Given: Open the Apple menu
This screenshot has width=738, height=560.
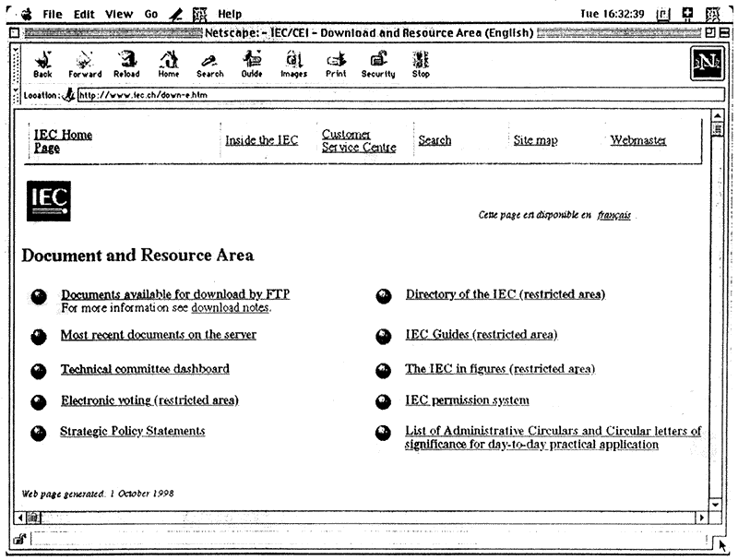Looking at the screenshot, I should click(27, 14).
